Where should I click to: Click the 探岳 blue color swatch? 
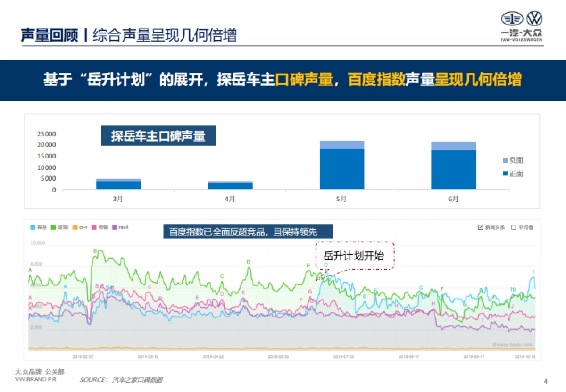32,227
